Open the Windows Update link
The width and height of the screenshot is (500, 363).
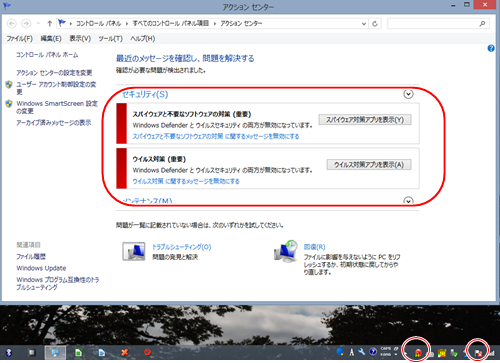(x=41, y=268)
